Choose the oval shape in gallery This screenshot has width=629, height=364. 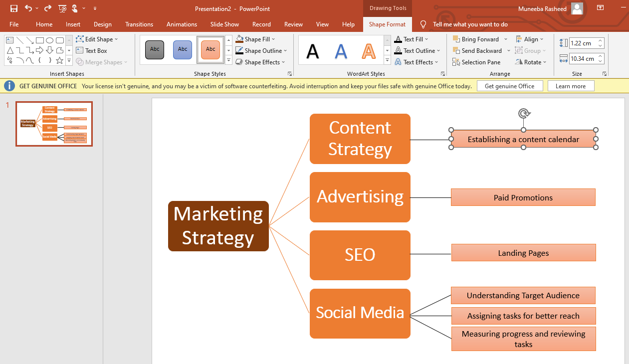point(50,40)
